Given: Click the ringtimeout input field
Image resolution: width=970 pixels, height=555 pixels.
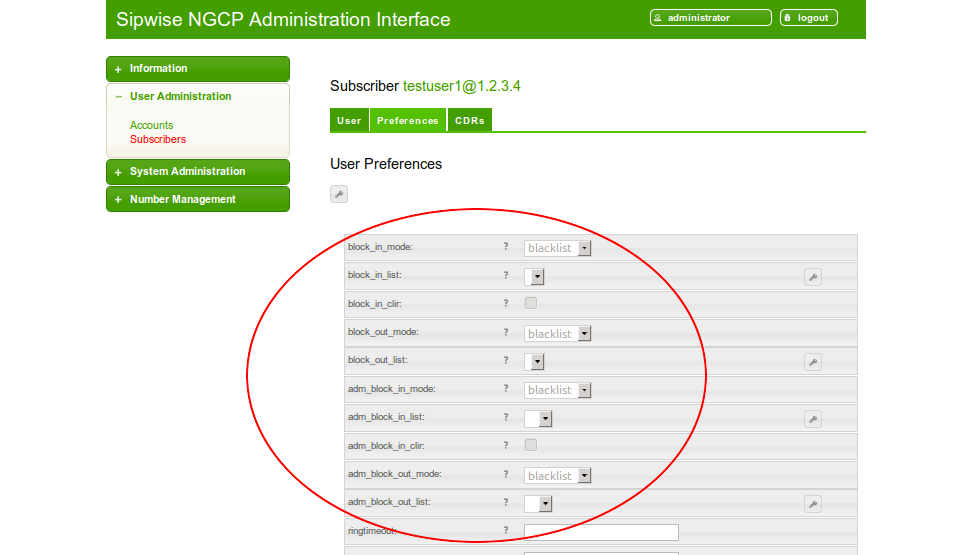Looking at the screenshot, I should 601,532.
